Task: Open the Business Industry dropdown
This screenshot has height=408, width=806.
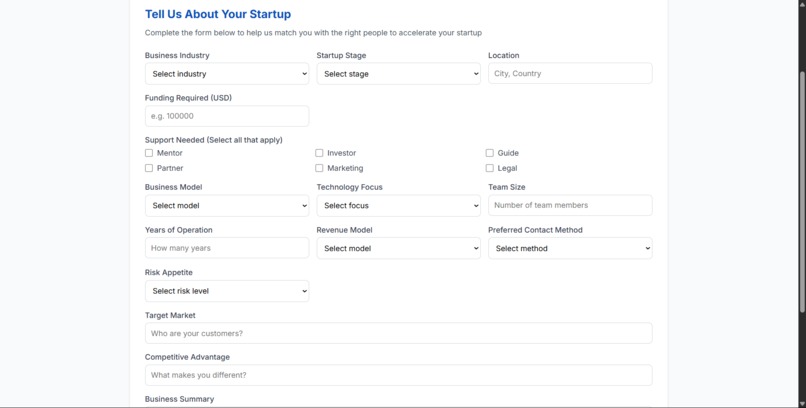Action: tap(227, 74)
